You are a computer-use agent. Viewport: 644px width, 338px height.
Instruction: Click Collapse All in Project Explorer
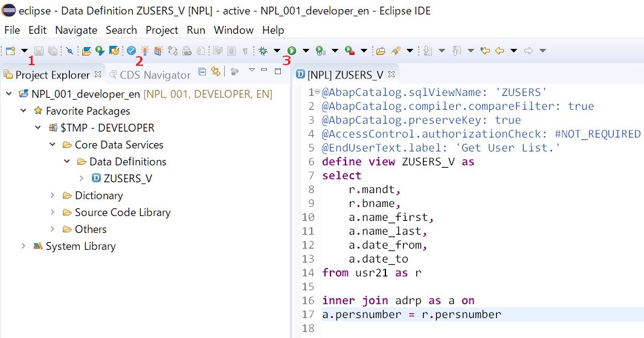202,71
